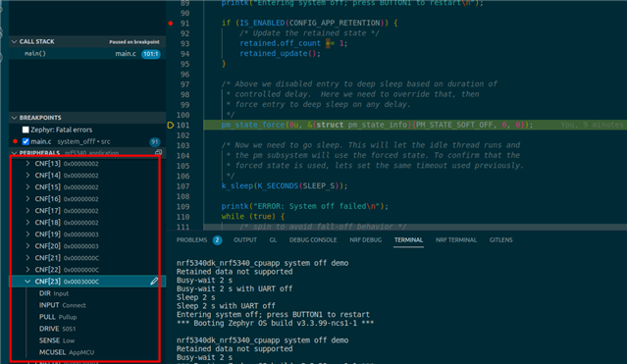Click the 91 line badge of main.c breakpoint
The width and height of the screenshot is (627, 364).
[155, 141]
